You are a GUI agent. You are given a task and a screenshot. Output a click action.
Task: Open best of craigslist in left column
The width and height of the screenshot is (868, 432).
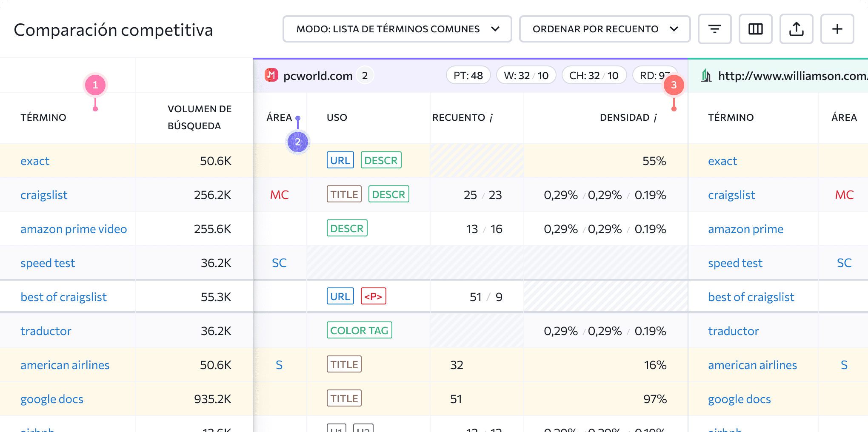63,297
